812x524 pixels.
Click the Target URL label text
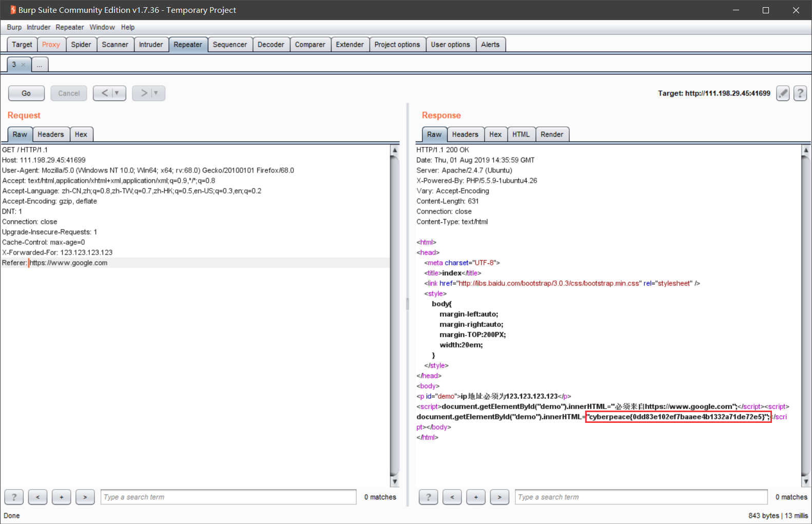(714, 93)
